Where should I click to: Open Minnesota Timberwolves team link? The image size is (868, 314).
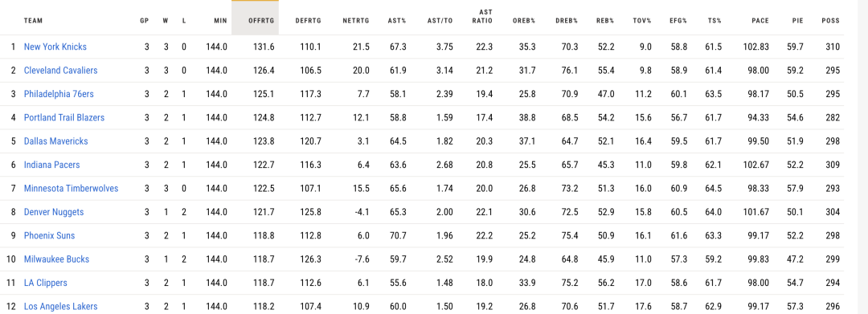click(71, 189)
